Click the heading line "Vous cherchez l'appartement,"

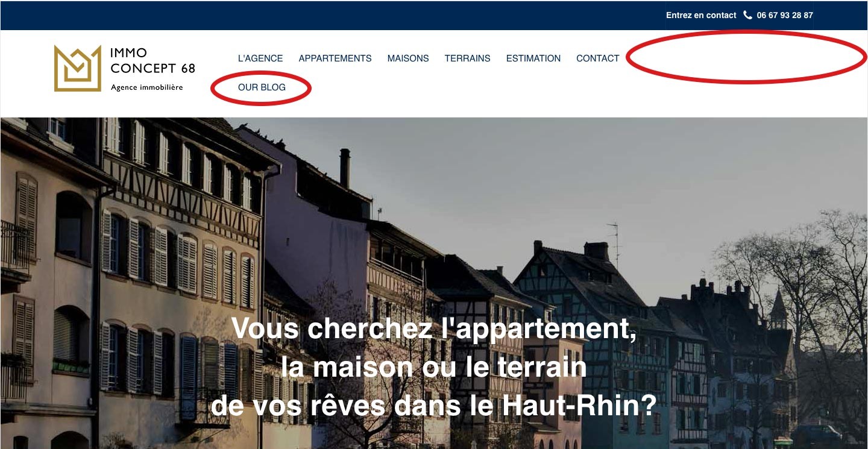click(x=434, y=328)
